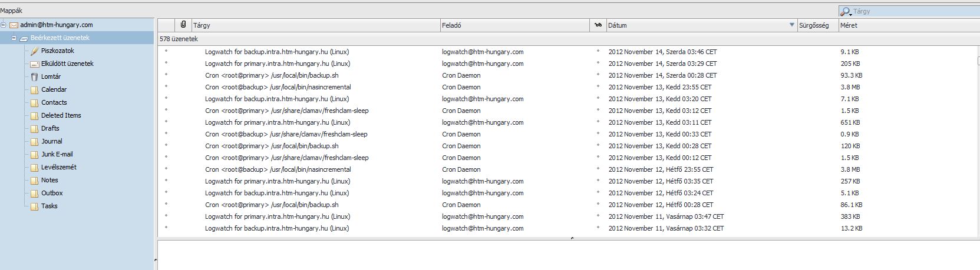Viewport: 980px width, 270px height.
Task: Click the Junk E-mail folder icon
Action: coord(34,154)
